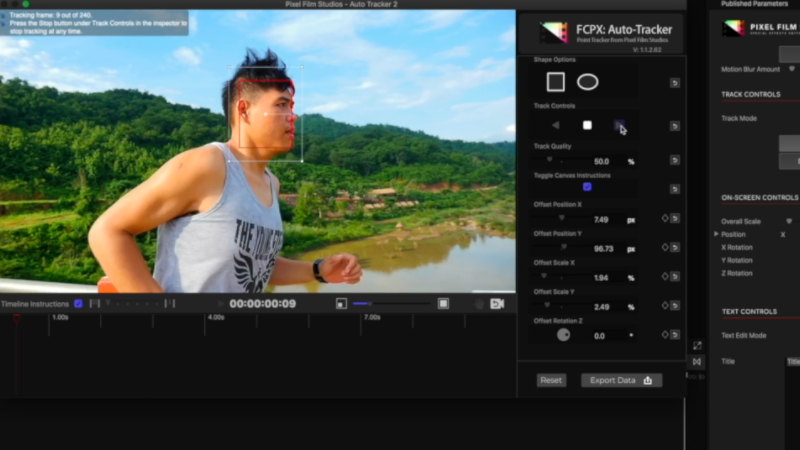Click the tracker box bottom-right corner handle

click(302, 161)
